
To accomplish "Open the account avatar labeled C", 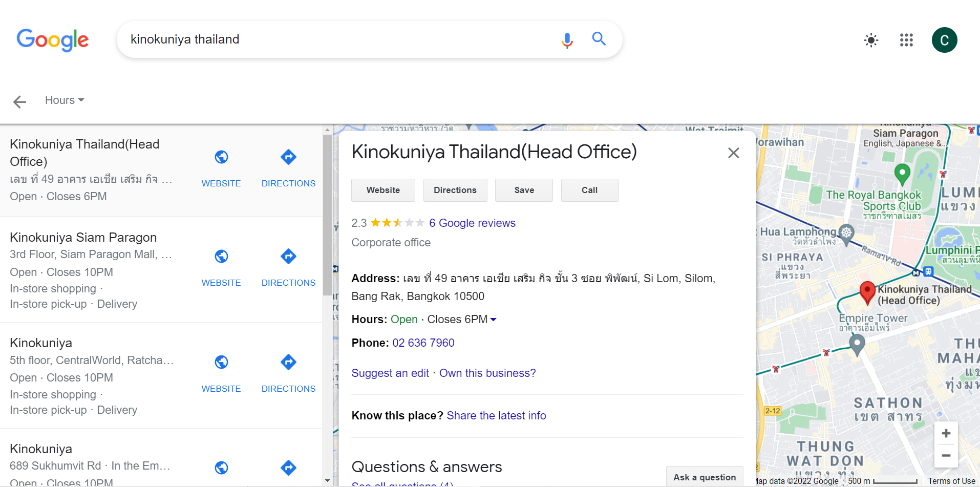I will pos(944,40).
